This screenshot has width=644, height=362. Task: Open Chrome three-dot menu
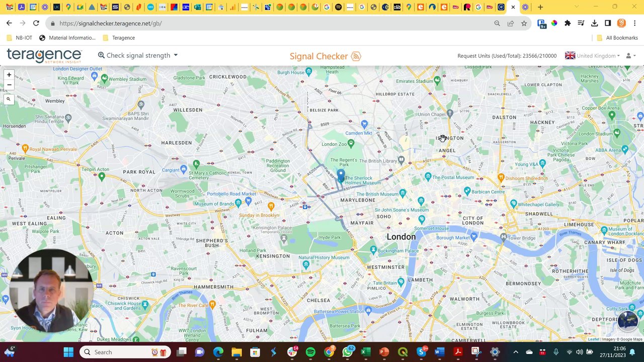coord(635,23)
